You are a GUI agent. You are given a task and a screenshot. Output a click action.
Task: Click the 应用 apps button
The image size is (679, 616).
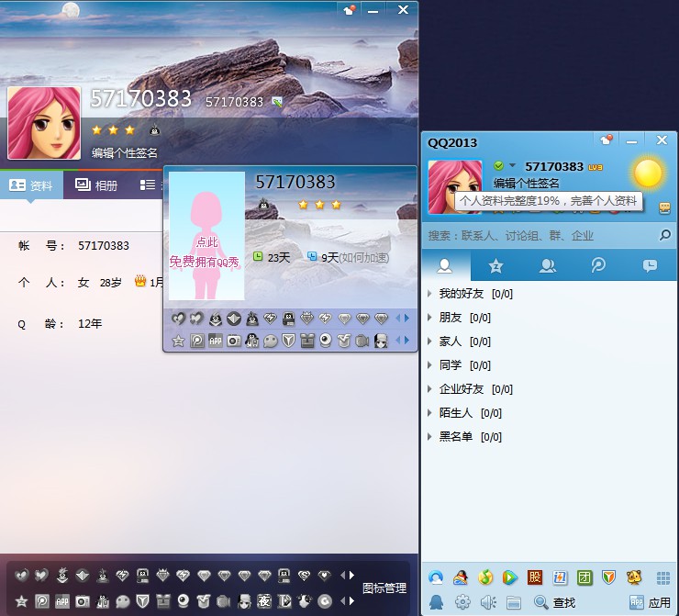[650, 602]
